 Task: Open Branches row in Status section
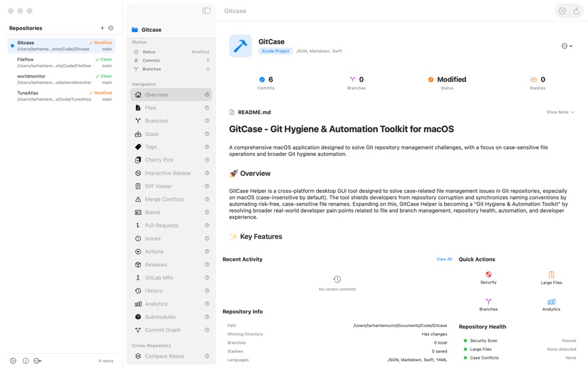click(x=171, y=69)
